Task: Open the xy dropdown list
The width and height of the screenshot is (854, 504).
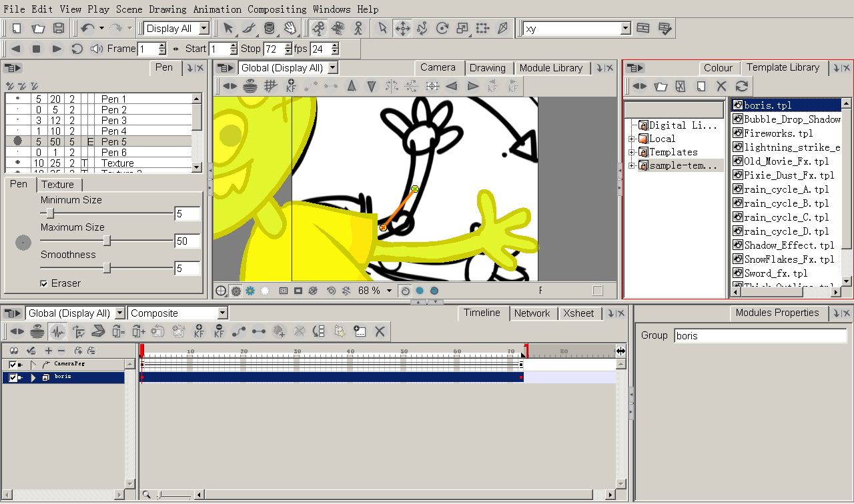Action: (625, 29)
